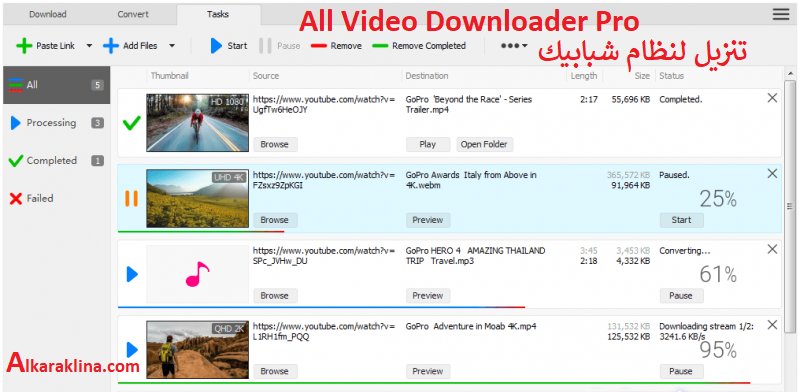This screenshot has height=392, width=800.
Task: Open the three-dots more options dropdown
Action: [513, 46]
